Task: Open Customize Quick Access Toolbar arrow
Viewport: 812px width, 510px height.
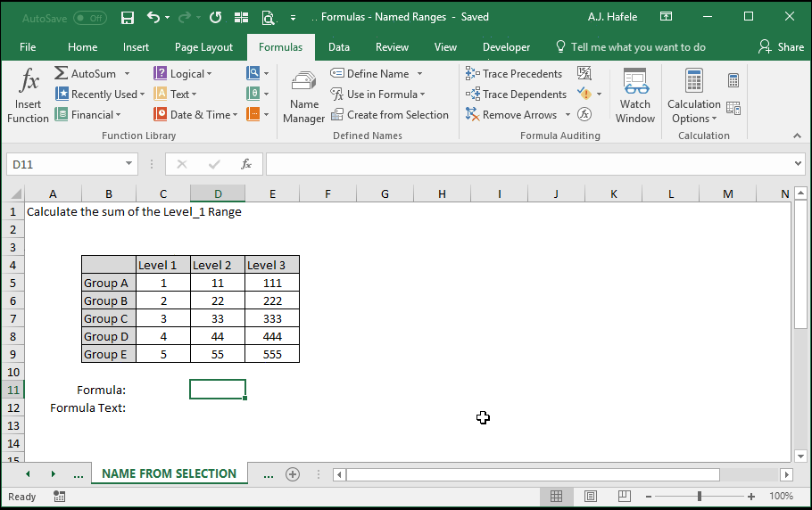Action: (293, 18)
